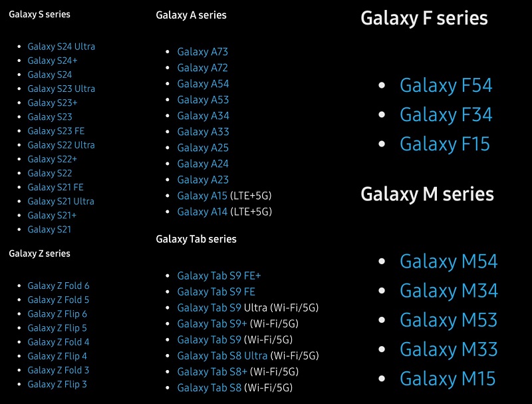Select the Galaxy M33 link
532x404 pixels.
point(448,349)
